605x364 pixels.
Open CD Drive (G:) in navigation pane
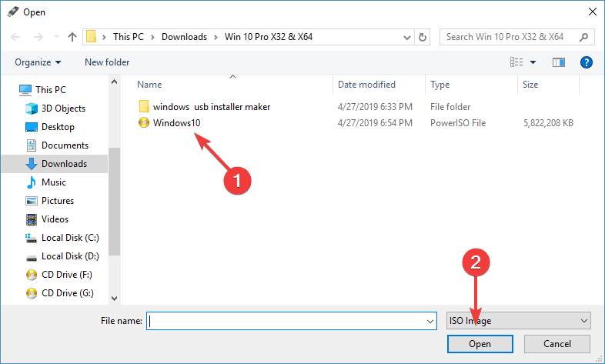pyautogui.click(x=68, y=293)
